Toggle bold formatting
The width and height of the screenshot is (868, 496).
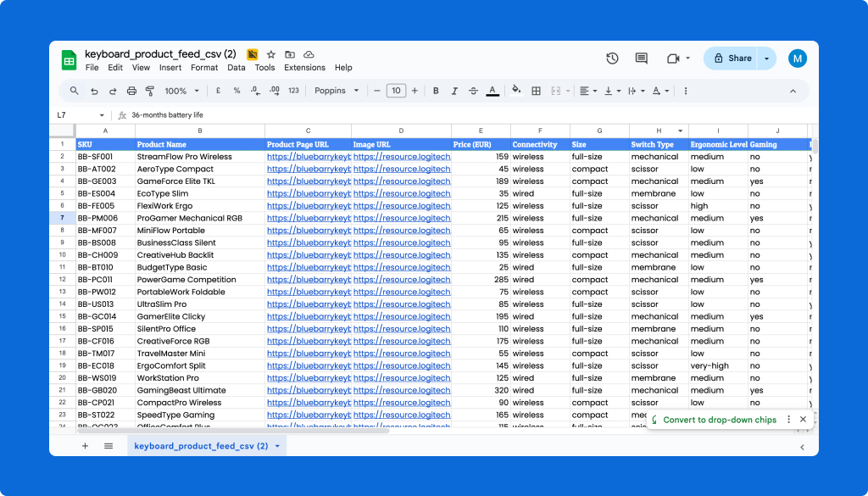pos(435,91)
